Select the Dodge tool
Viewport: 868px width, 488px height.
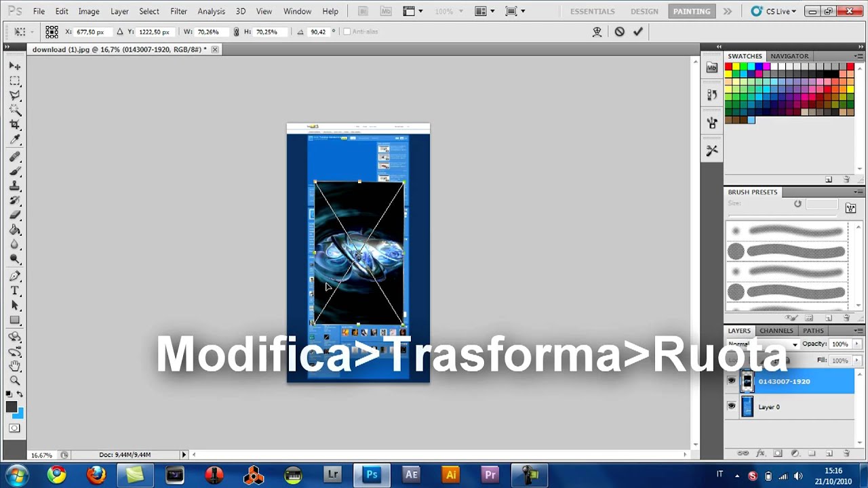click(15, 260)
